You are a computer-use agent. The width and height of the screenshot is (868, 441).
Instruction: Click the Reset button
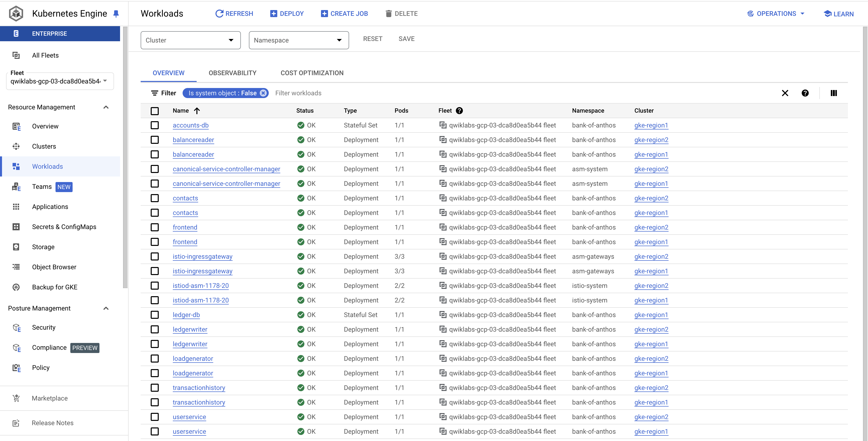click(373, 39)
